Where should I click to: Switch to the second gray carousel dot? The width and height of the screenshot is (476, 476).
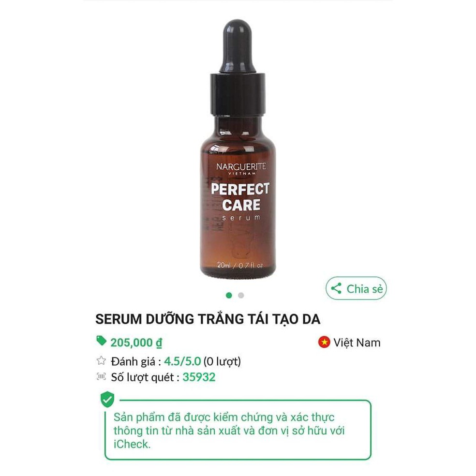pos(241,296)
